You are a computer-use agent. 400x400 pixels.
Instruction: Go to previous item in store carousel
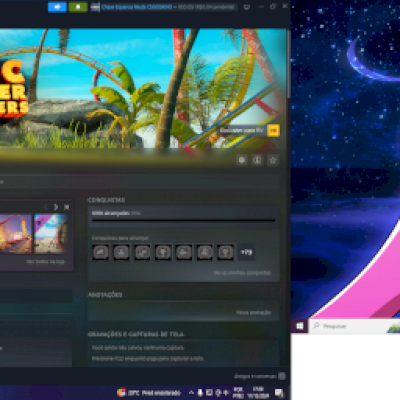pyautogui.click(x=46, y=207)
